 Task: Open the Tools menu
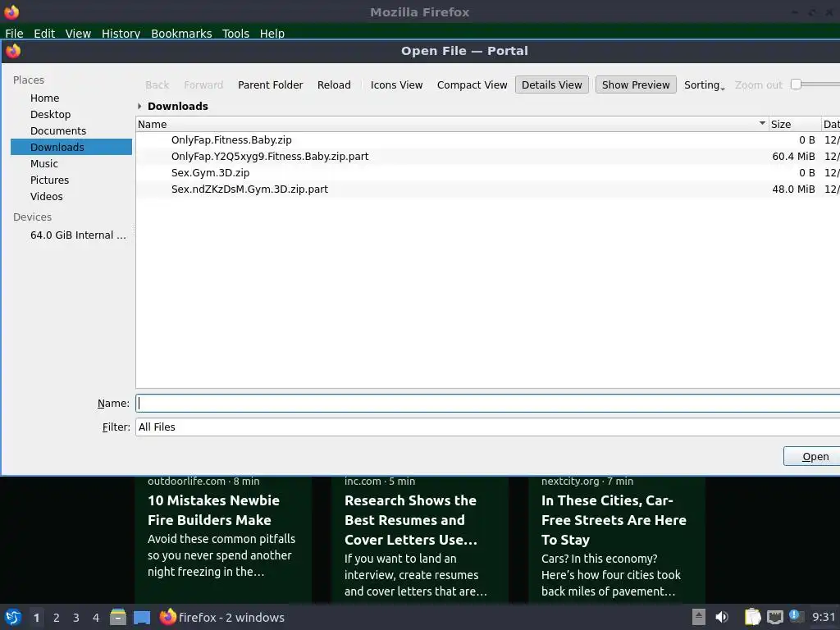point(235,33)
